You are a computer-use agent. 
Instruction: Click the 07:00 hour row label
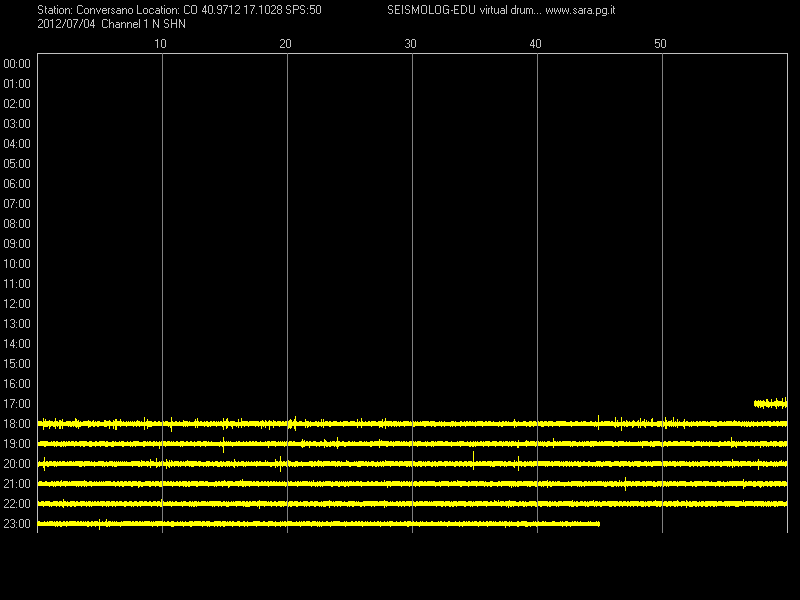point(17,204)
